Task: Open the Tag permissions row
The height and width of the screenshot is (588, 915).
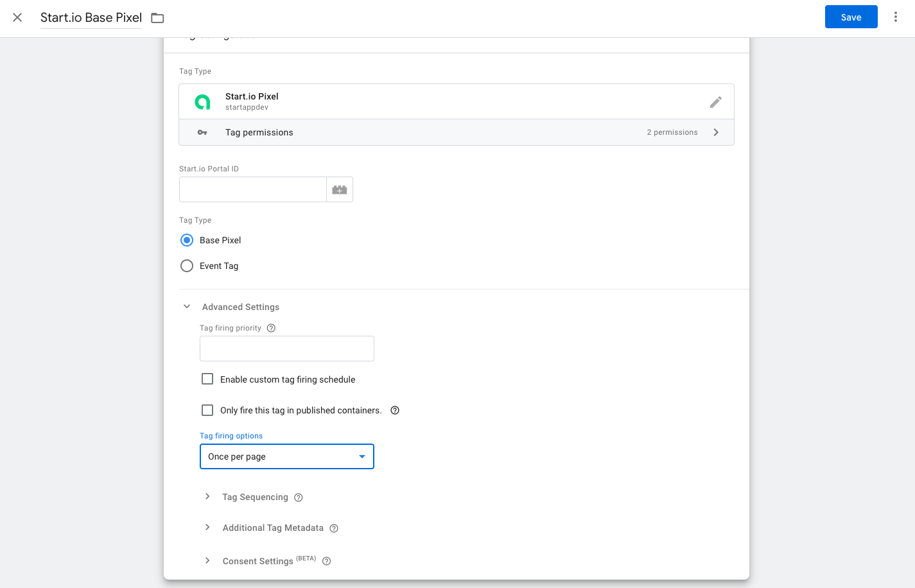Action: (x=457, y=132)
